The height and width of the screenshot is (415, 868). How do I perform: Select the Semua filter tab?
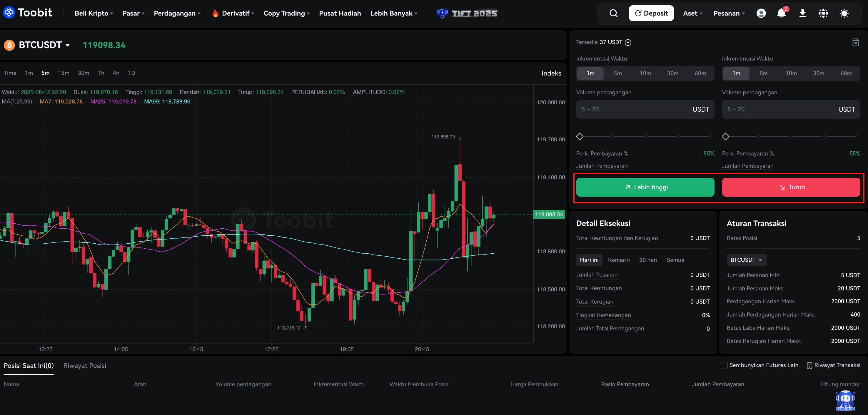675,260
